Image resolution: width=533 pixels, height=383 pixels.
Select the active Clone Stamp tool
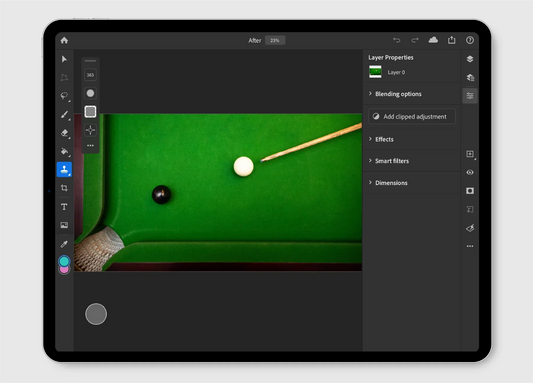(64, 169)
